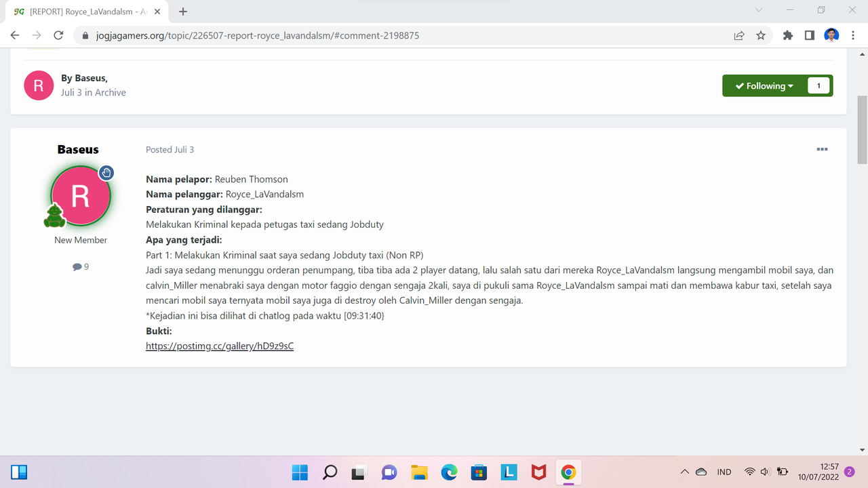Change IND input language

724,472
